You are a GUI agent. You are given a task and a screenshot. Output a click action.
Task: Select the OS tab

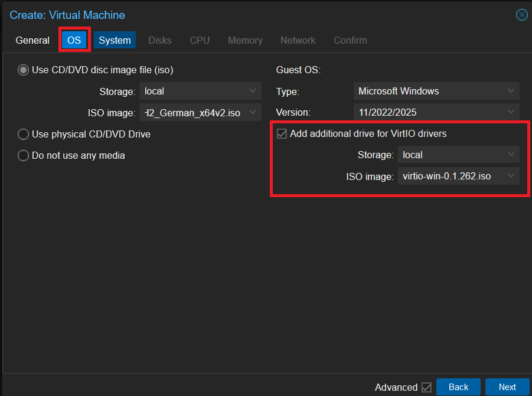[x=74, y=40]
